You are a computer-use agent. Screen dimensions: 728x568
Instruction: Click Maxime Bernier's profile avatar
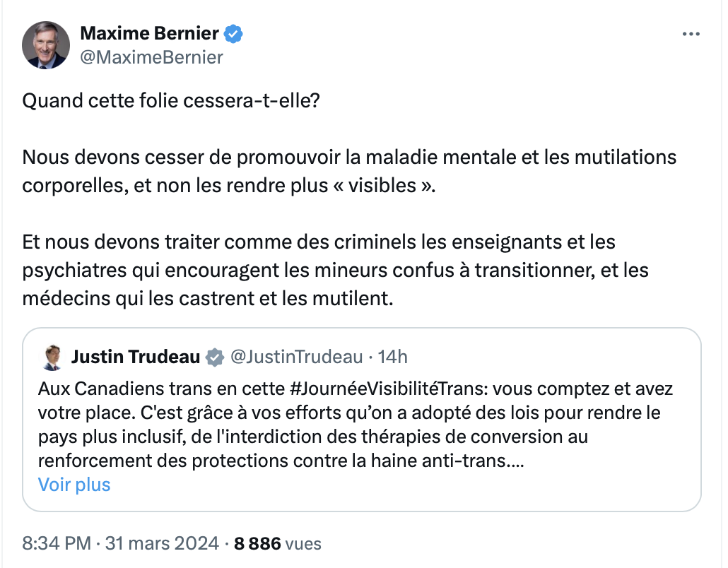pos(45,45)
